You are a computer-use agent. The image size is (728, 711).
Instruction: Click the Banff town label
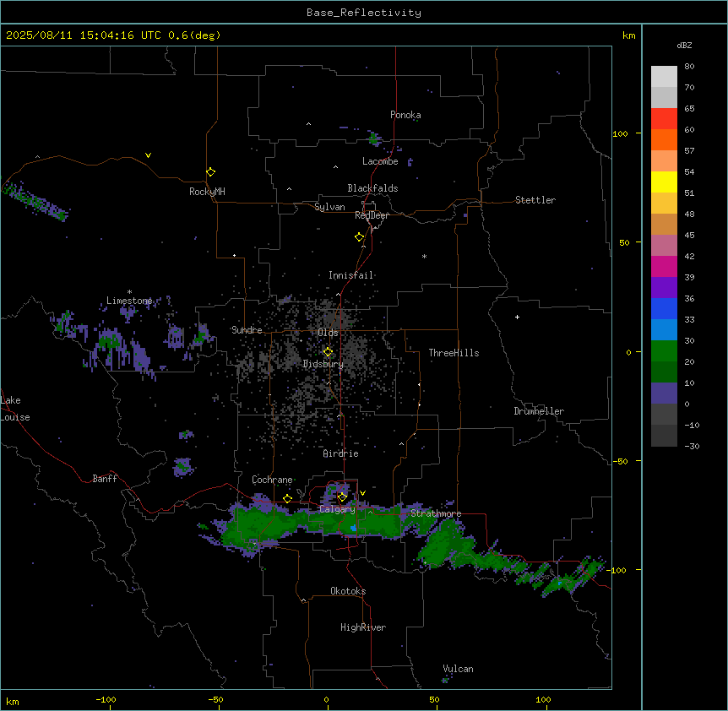coord(105,479)
